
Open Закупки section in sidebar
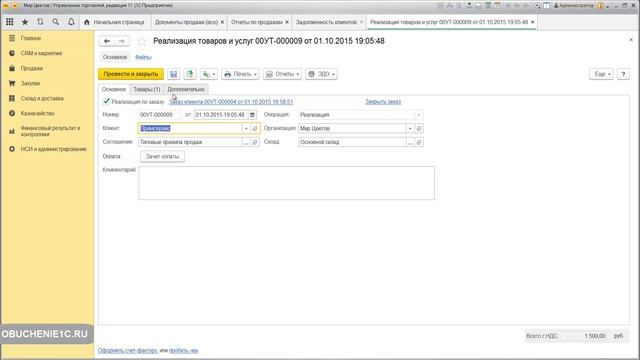pos(30,83)
